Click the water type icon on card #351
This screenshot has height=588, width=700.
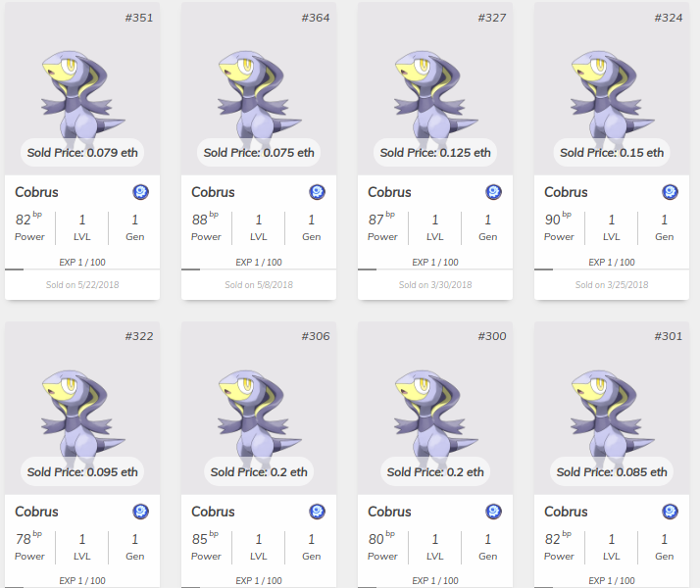point(140,192)
